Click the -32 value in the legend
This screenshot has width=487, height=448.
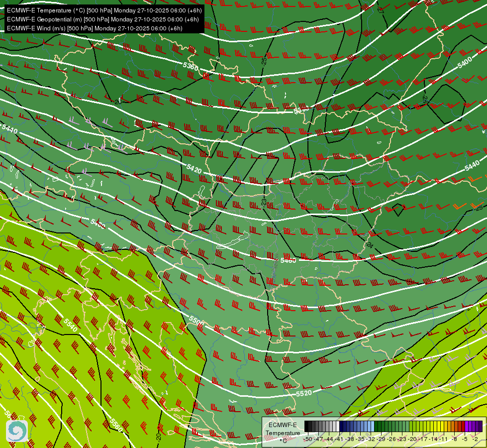click(371, 440)
